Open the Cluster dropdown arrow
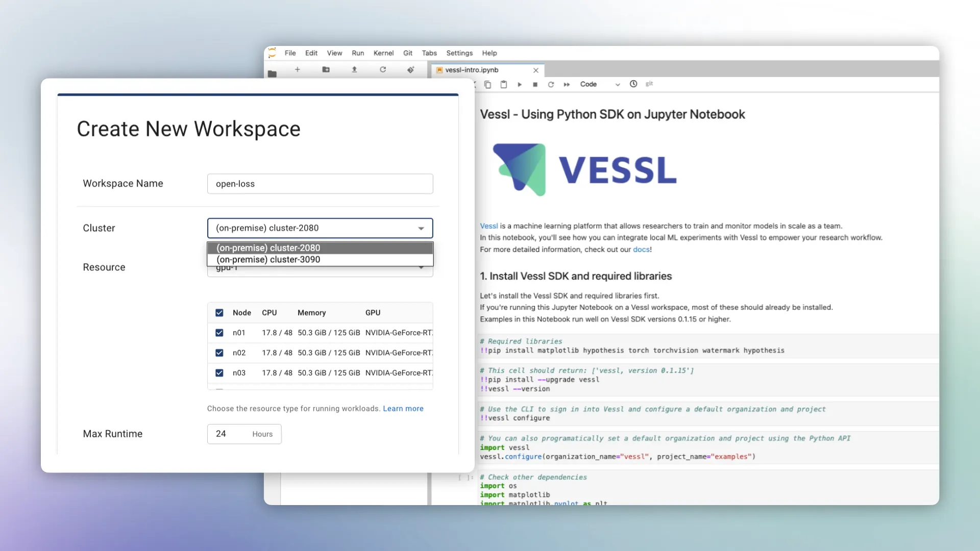980x551 pixels. [x=421, y=228]
